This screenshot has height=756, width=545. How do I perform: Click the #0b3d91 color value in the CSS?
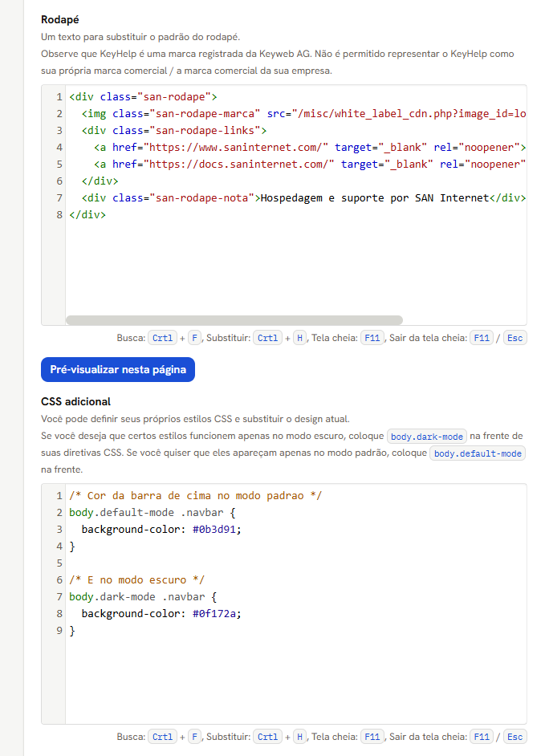point(214,530)
